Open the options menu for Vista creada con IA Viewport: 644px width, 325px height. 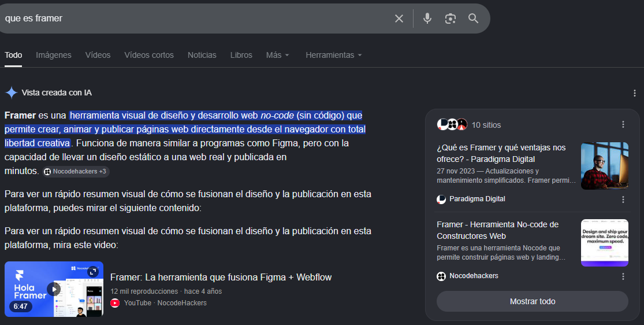pos(635,93)
